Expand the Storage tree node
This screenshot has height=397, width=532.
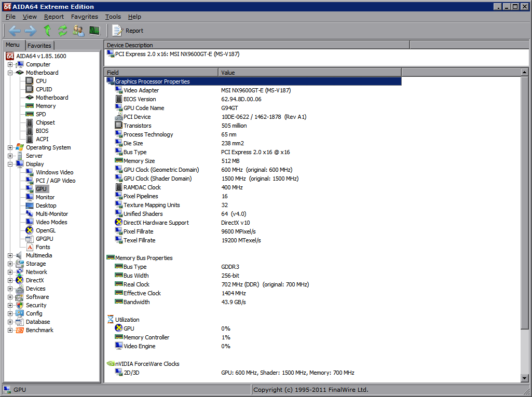(10, 264)
